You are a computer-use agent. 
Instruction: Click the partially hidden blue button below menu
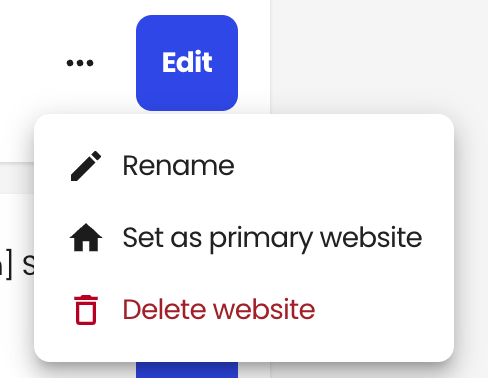[x=187, y=370]
